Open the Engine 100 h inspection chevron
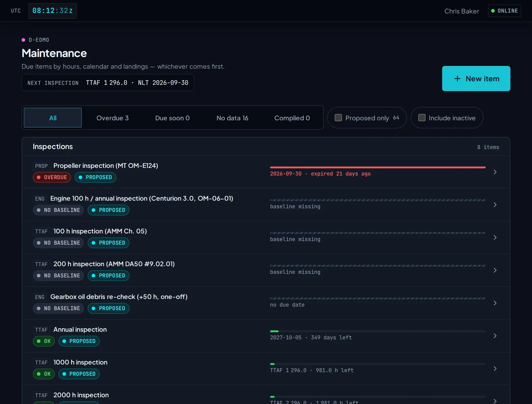 (x=495, y=205)
